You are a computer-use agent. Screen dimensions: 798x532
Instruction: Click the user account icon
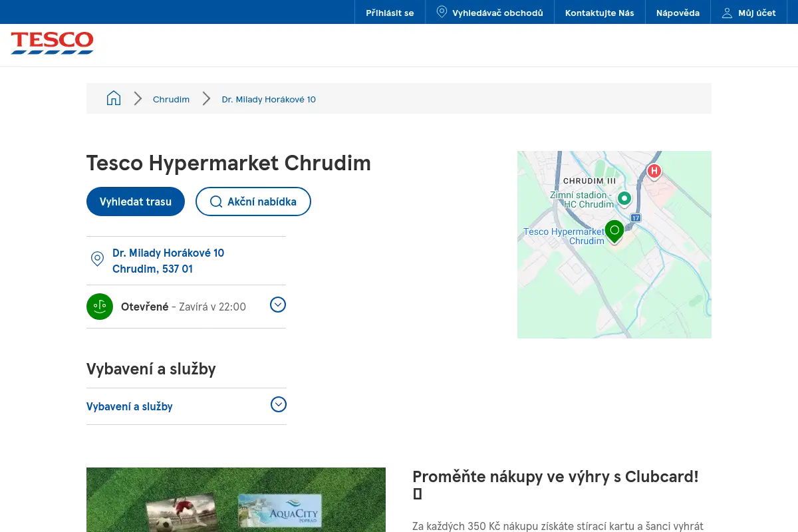coord(727,13)
